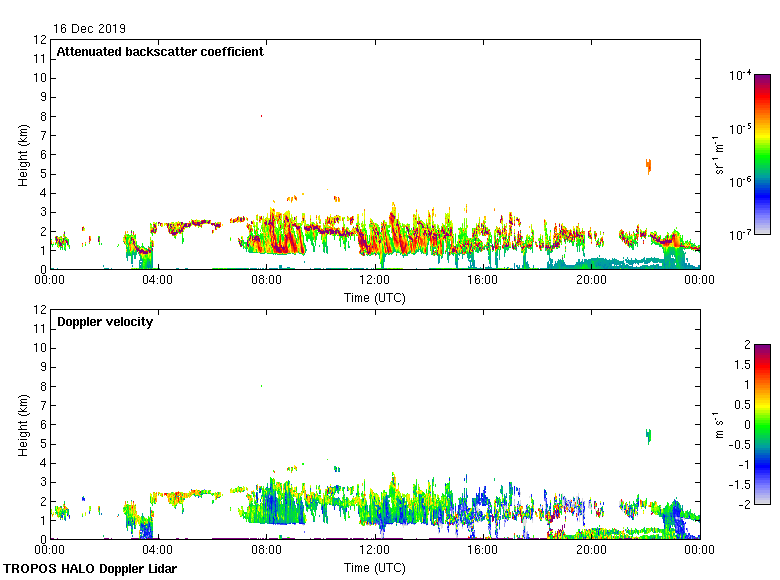Click the 04:00 tick under the Doppler velocity plot

tap(158, 551)
